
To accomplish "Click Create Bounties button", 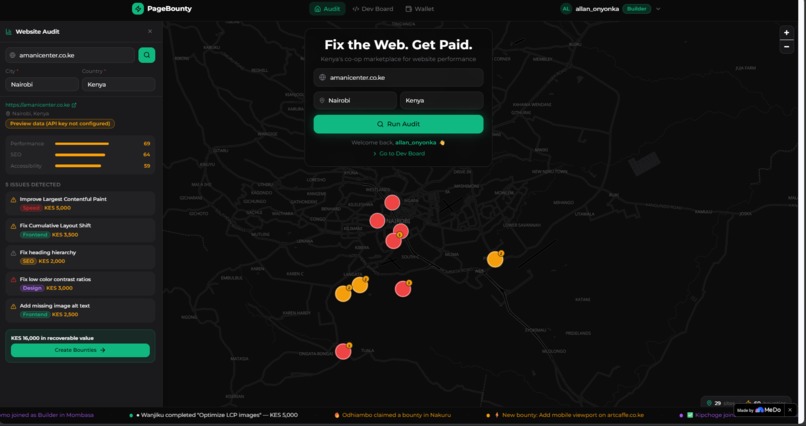I will click(80, 350).
